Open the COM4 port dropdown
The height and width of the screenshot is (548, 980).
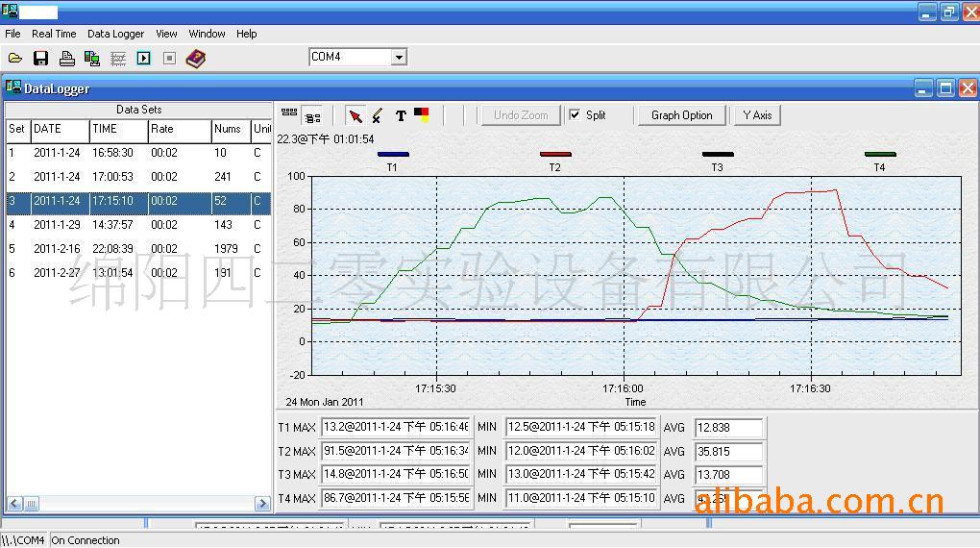point(399,58)
